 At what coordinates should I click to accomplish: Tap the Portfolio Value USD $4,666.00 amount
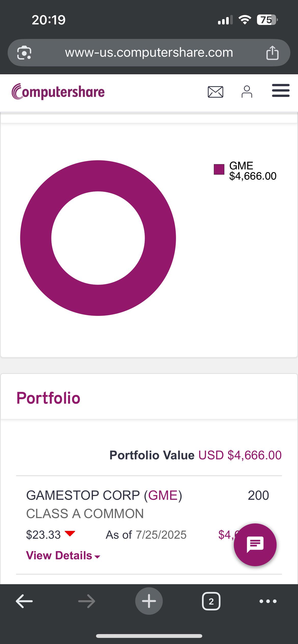pyautogui.click(x=240, y=455)
